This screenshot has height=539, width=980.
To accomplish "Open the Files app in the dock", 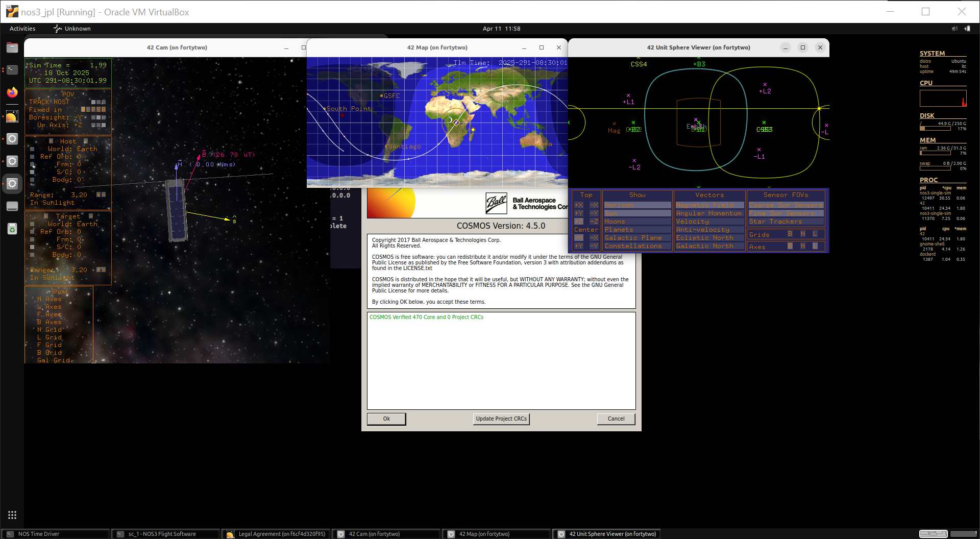I will (x=12, y=47).
